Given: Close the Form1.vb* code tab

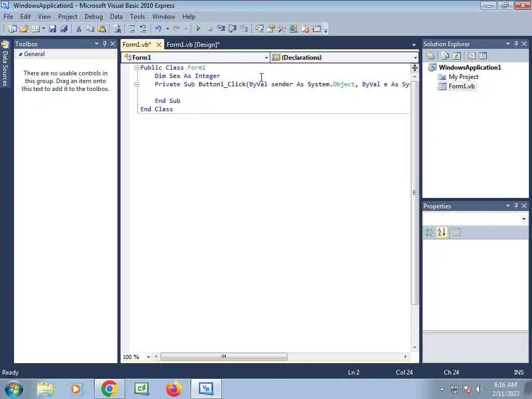Looking at the screenshot, I should coord(158,45).
